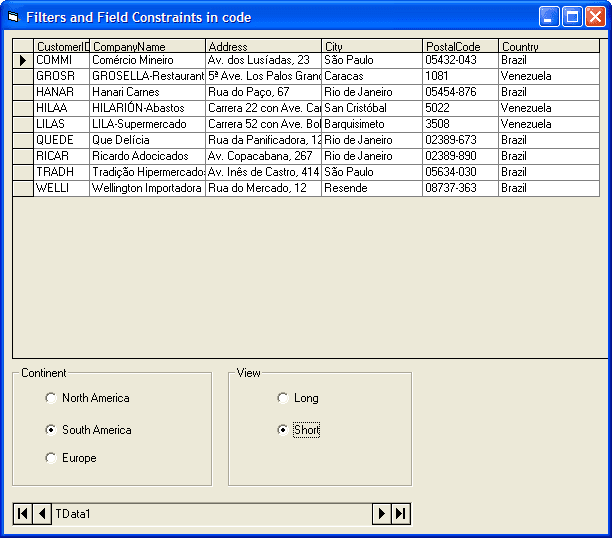The height and width of the screenshot is (538, 612).
Task: Click postal code 5022
Action: click(461, 109)
